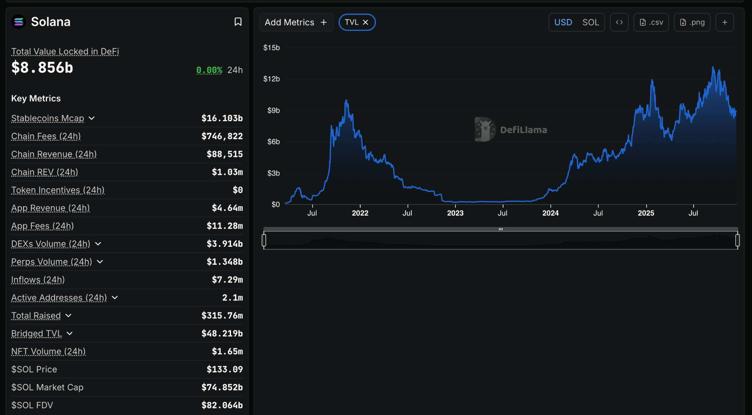Viewport: 752px width, 415px height.
Task: Open the Add Metrics menu
Action: click(x=295, y=22)
